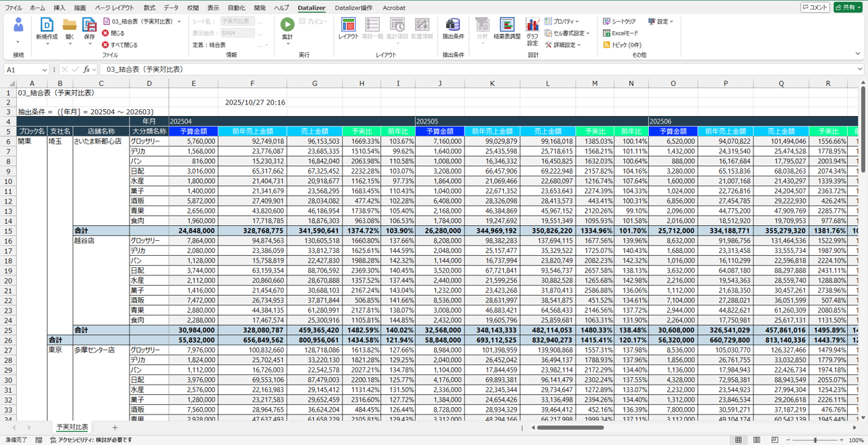Click the 新規作成 document icon
868x445 pixels.
(47, 25)
